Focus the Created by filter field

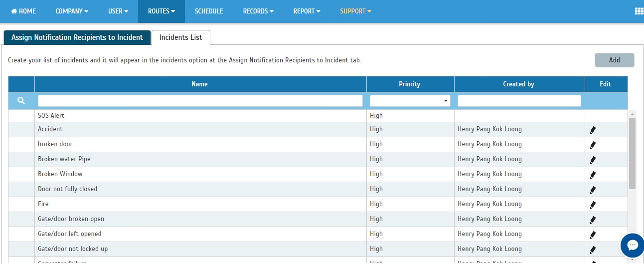[x=519, y=101]
